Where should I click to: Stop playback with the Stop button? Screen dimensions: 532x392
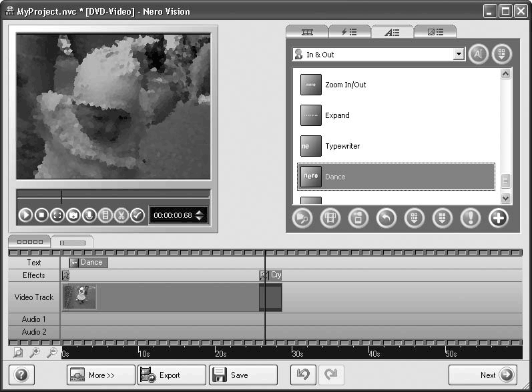point(41,215)
